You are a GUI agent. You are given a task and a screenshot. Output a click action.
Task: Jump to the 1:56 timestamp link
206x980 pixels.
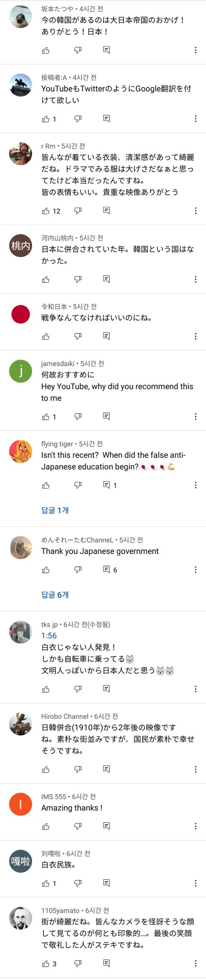point(49,636)
